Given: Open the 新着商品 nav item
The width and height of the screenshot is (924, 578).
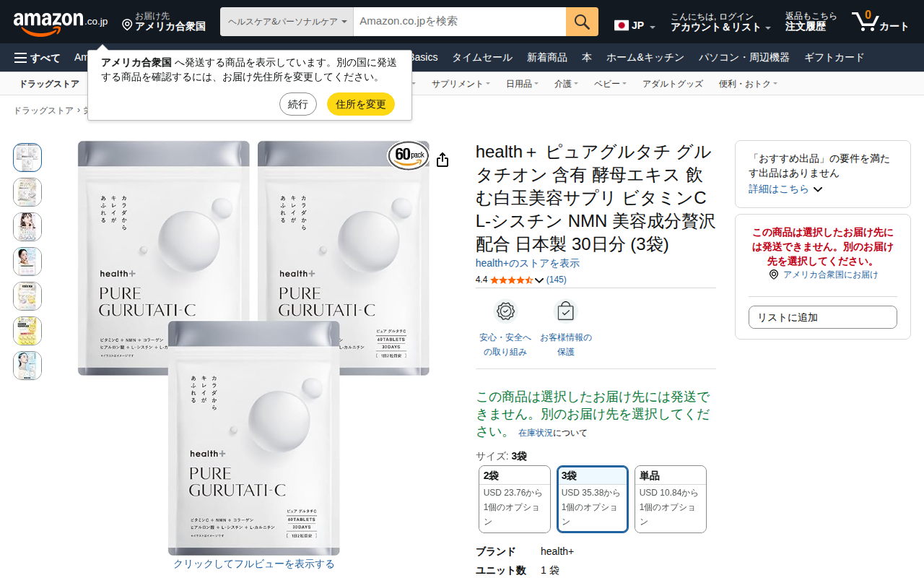Looking at the screenshot, I should coord(547,58).
